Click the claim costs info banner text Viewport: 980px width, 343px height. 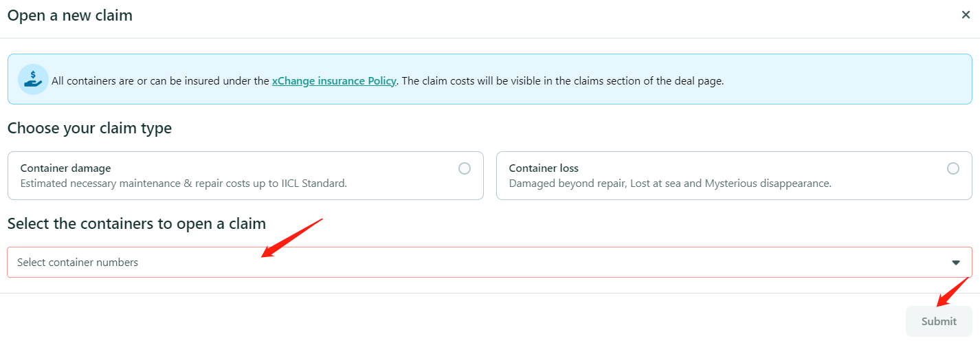tap(562, 80)
